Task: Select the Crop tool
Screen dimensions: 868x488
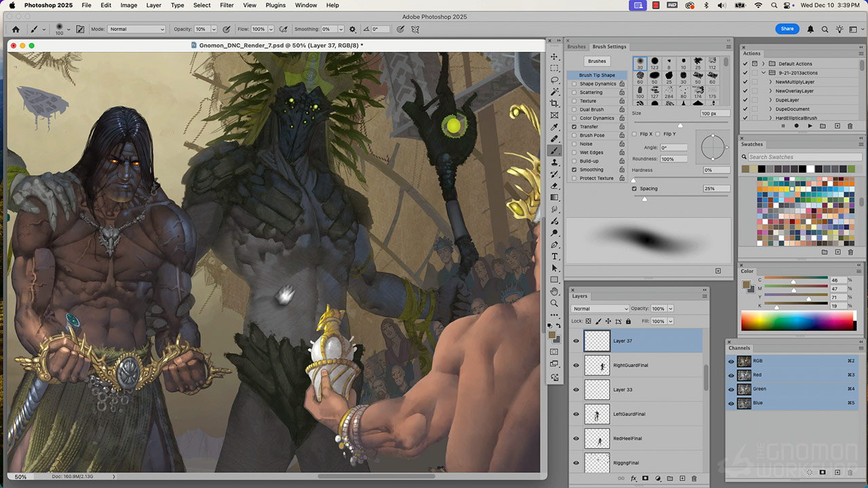Action: [x=555, y=103]
